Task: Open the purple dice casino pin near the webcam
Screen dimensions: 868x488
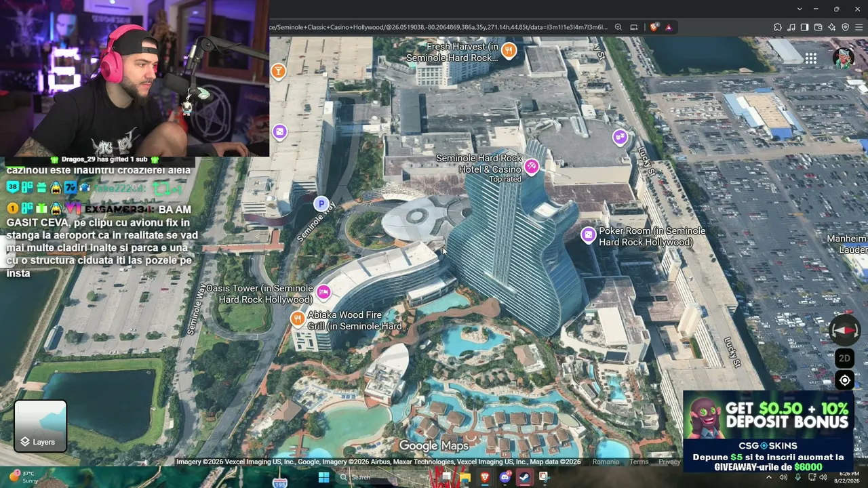Action: click(x=279, y=131)
